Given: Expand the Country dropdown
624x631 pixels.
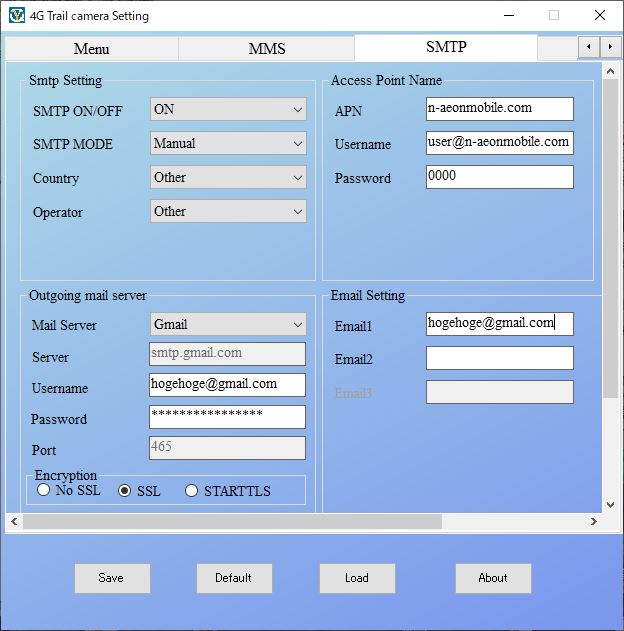Looking at the screenshot, I should point(228,177).
